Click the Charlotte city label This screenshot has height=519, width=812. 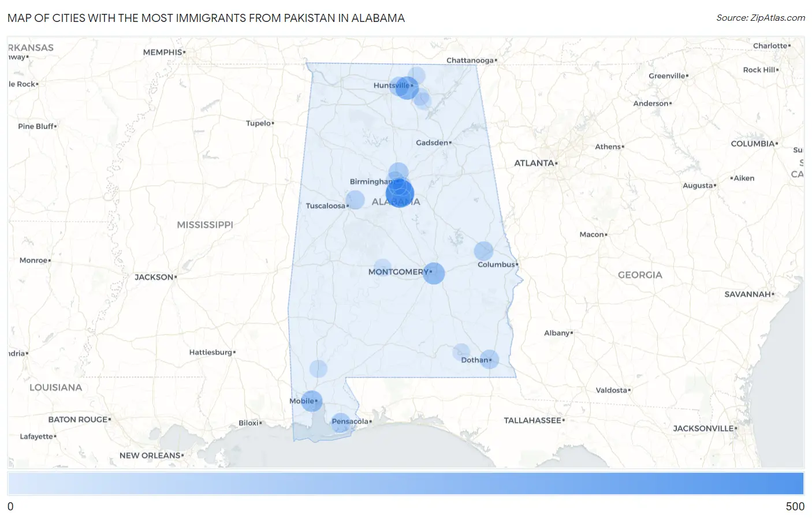pos(770,46)
